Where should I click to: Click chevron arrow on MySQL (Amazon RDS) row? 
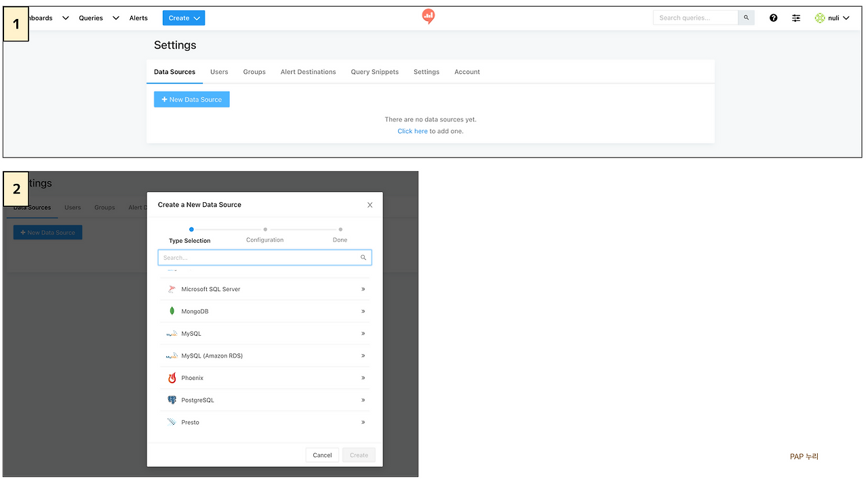[x=363, y=356]
